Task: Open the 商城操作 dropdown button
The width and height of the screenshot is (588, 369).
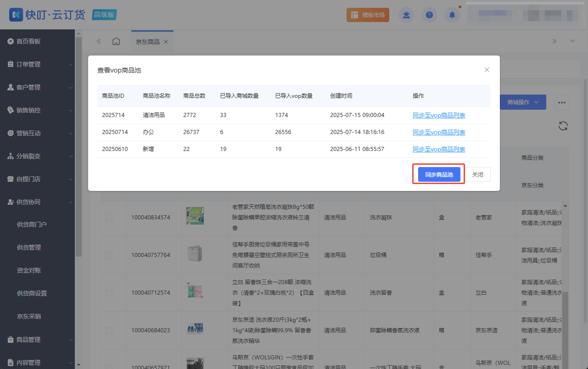Action: 523,102
